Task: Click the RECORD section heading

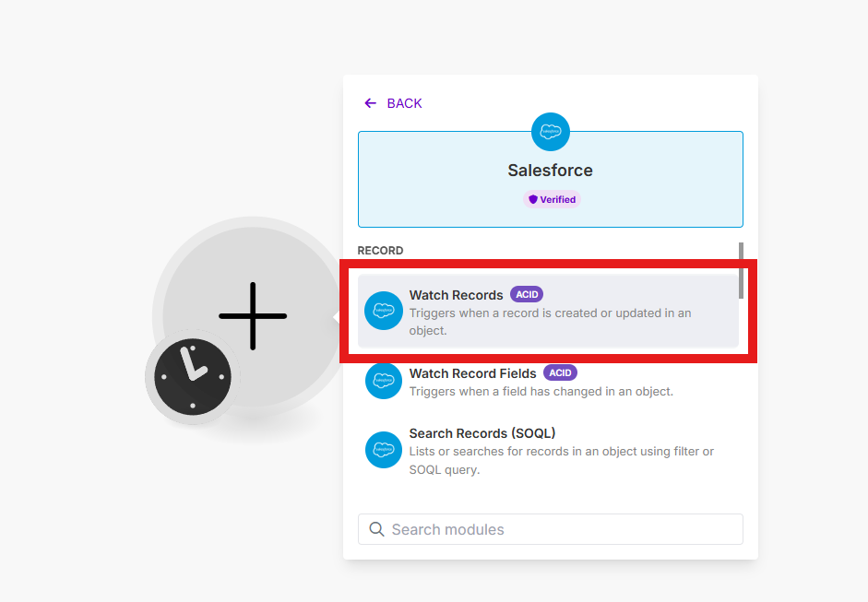Action: [x=380, y=251]
